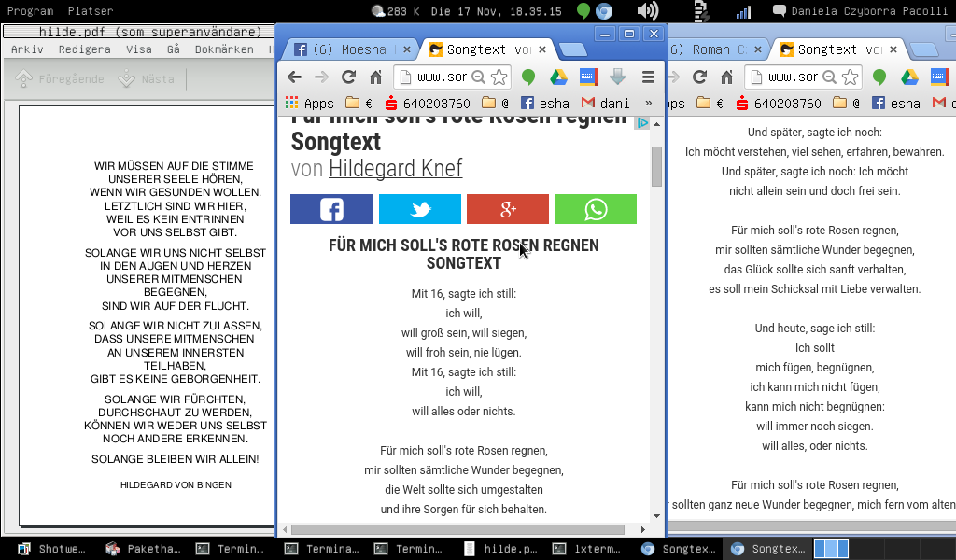Click the zoom magnifier in front Chrome address bar
This screenshot has height=560, width=956.
click(x=479, y=77)
